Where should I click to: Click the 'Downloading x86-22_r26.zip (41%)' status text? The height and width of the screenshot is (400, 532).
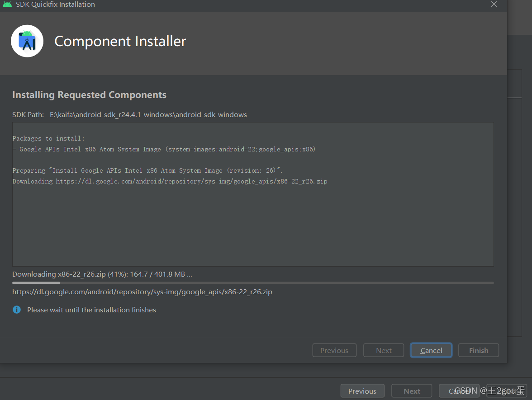[102, 274]
